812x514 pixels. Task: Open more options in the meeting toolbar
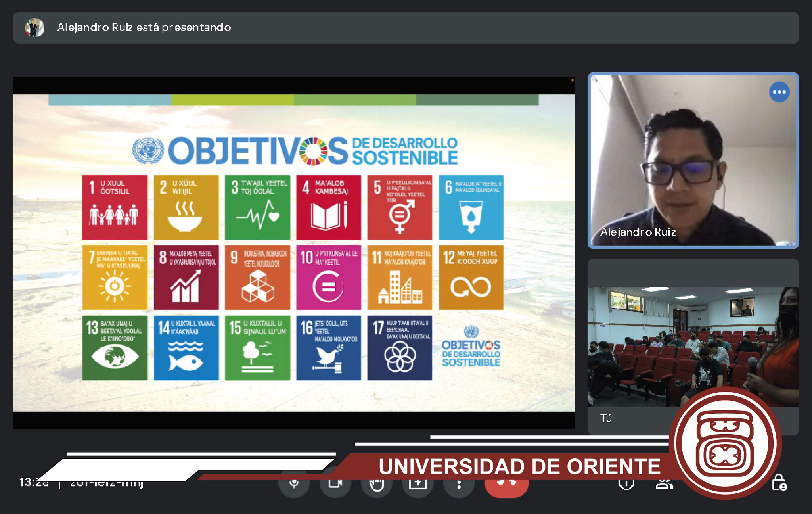tap(459, 483)
